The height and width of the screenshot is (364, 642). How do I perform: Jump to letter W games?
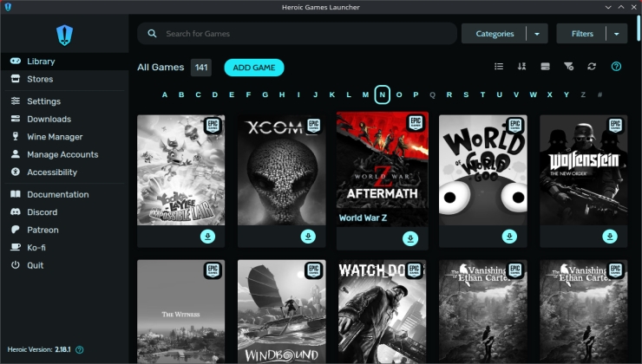(x=533, y=94)
